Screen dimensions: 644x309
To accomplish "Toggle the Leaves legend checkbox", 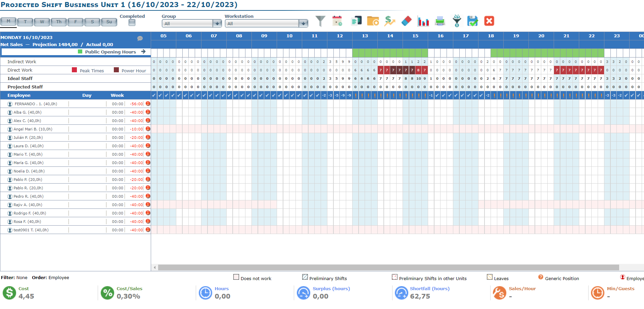I will click(x=490, y=277).
